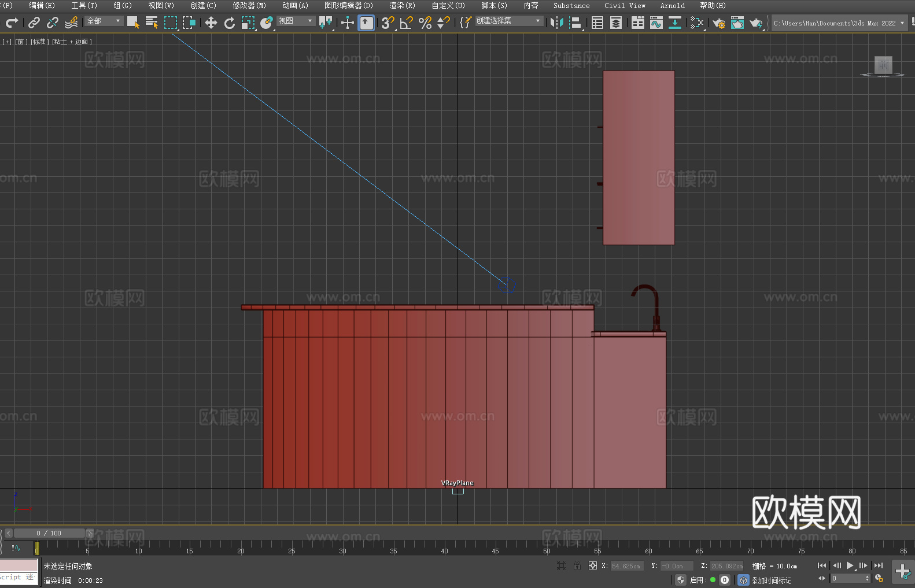The width and height of the screenshot is (915, 588).
Task: Toggle the Select and Manipulate tool
Action: pos(348,23)
